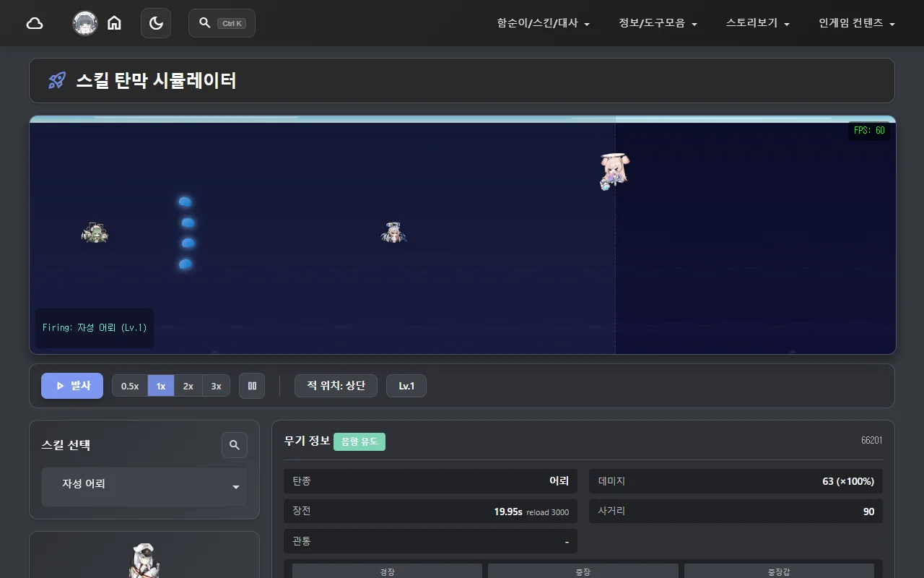Expand the 정보/도구모음 menu

click(658, 23)
